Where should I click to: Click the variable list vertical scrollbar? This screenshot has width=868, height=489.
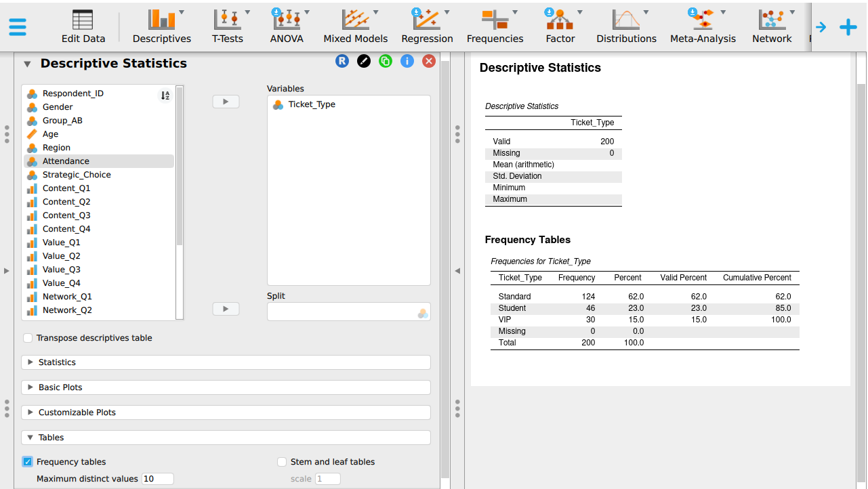[180, 165]
